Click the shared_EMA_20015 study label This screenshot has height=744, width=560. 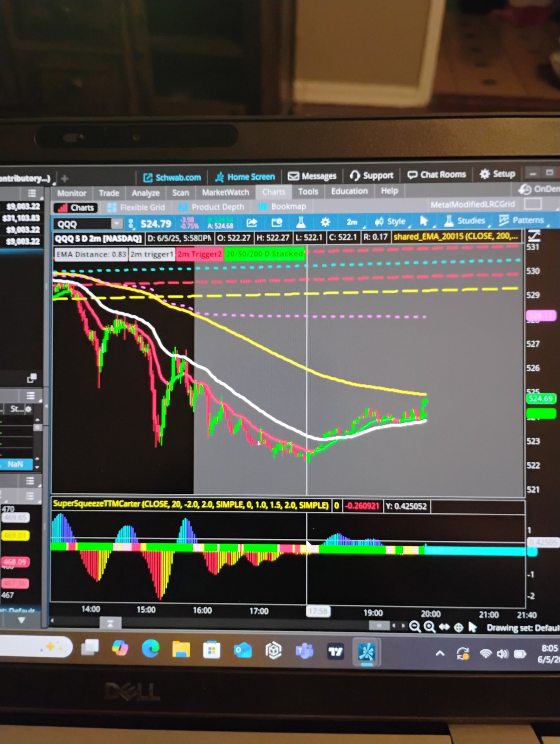click(x=456, y=236)
